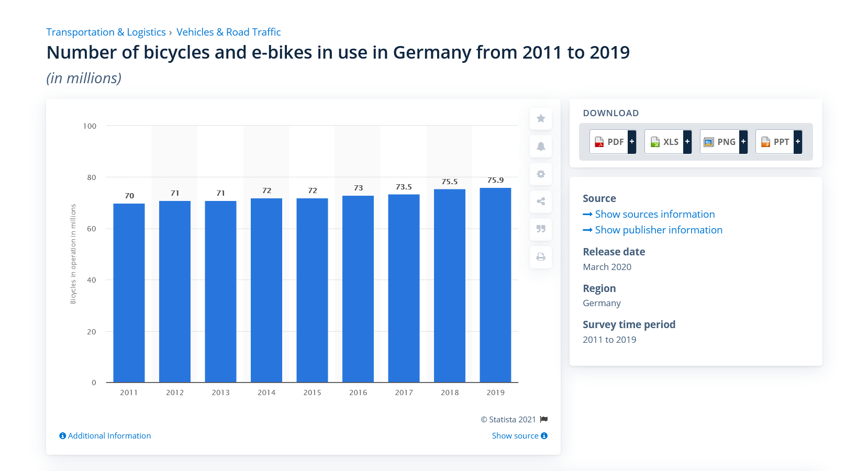Open the citation quote icon
Viewport: 868px width, 471px height.
[540, 230]
